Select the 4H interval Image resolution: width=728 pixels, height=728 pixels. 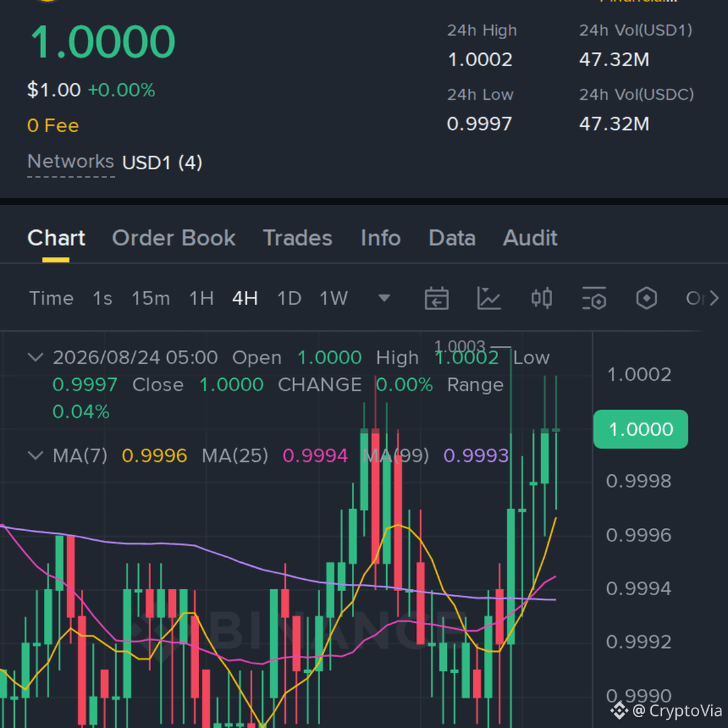tap(245, 298)
